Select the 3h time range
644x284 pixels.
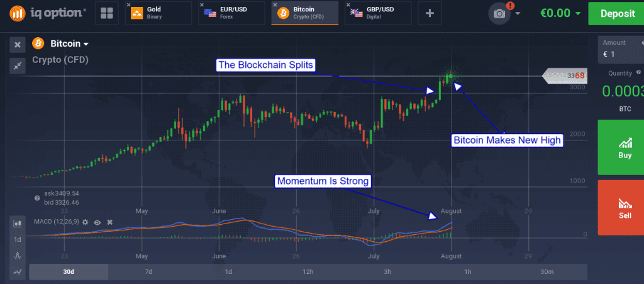[387, 271]
